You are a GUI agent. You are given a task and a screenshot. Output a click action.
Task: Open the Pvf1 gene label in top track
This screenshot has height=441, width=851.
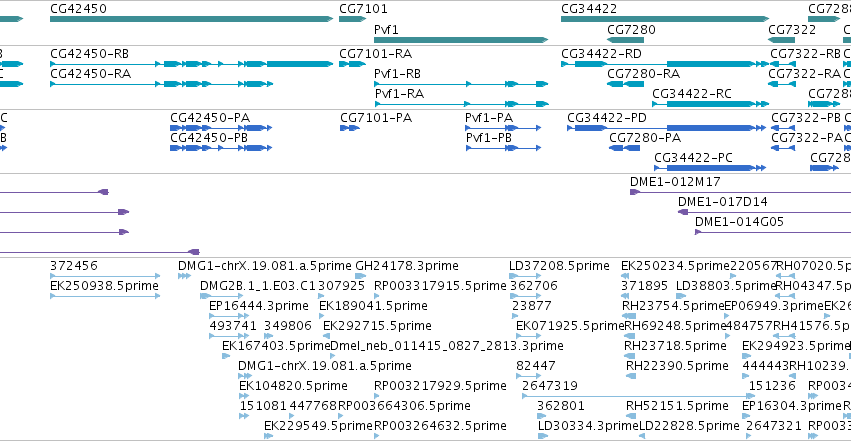click(x=386, y=29)
